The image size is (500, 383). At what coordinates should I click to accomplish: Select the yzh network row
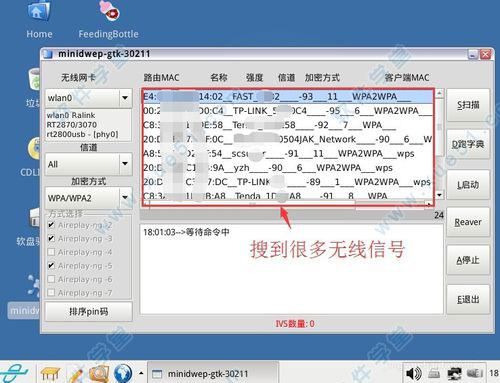tap(288, 168)
